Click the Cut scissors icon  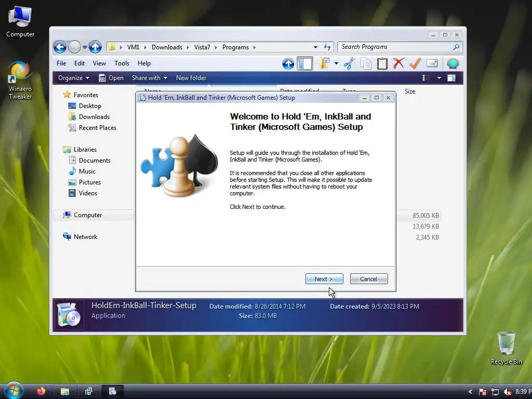[x=349, y=63]
